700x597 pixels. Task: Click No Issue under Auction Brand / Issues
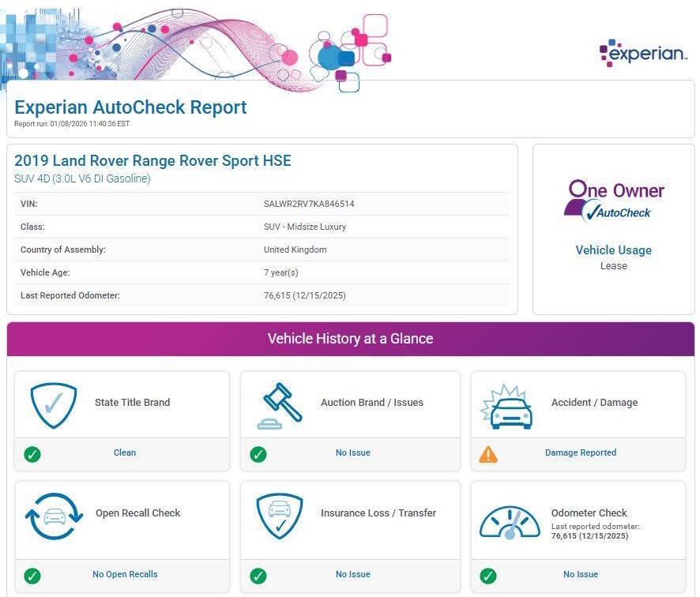[x=352, y=453]
